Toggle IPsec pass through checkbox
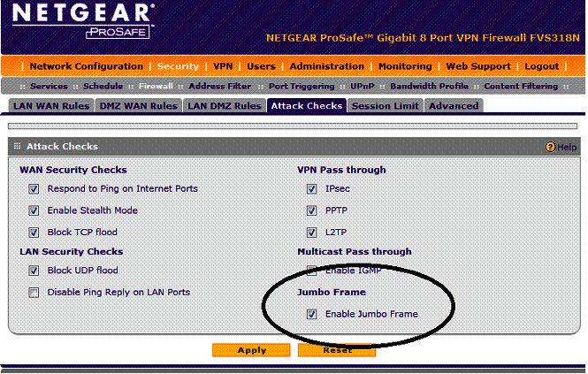 311,188
